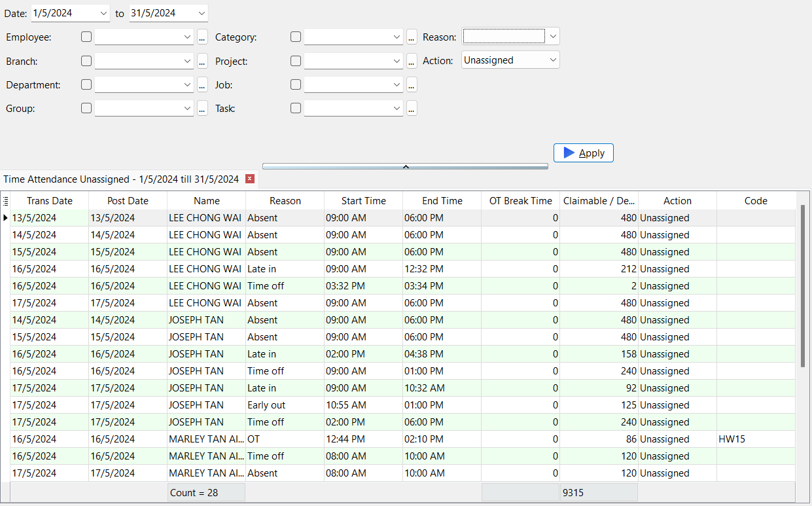Click the start date field showing 1/5/2024

[x=65, y=12]
